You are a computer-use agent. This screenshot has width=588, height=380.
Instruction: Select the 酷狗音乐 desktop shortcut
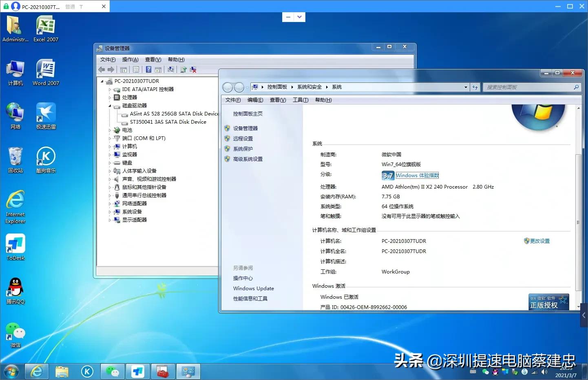click(x=46, y=160)
